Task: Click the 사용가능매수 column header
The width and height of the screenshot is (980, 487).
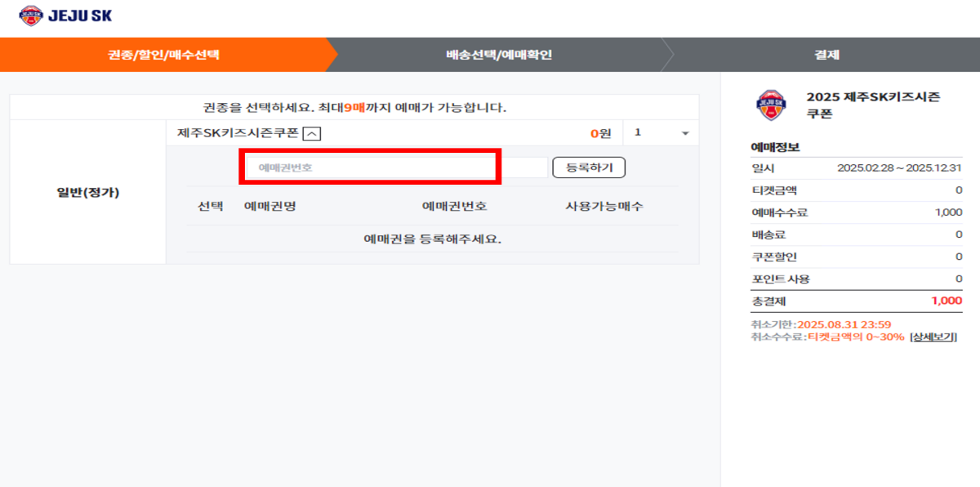Action: [604, 206]
